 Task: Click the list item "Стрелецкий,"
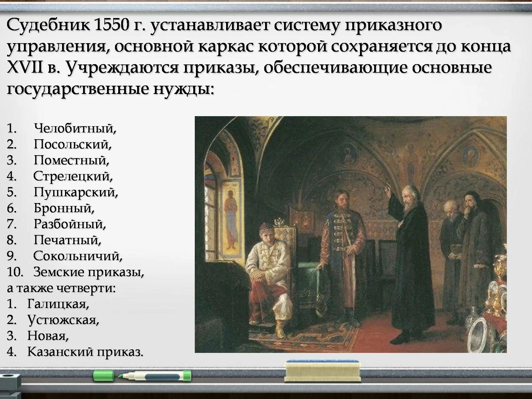73,176
